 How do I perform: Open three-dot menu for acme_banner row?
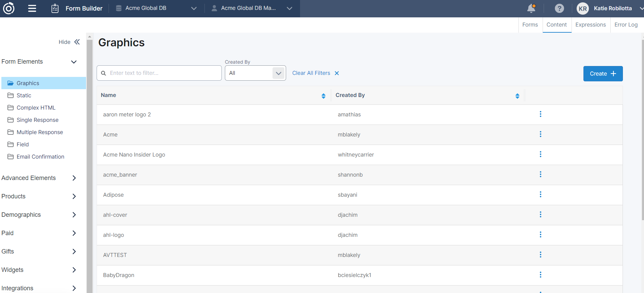coord(540,175)
